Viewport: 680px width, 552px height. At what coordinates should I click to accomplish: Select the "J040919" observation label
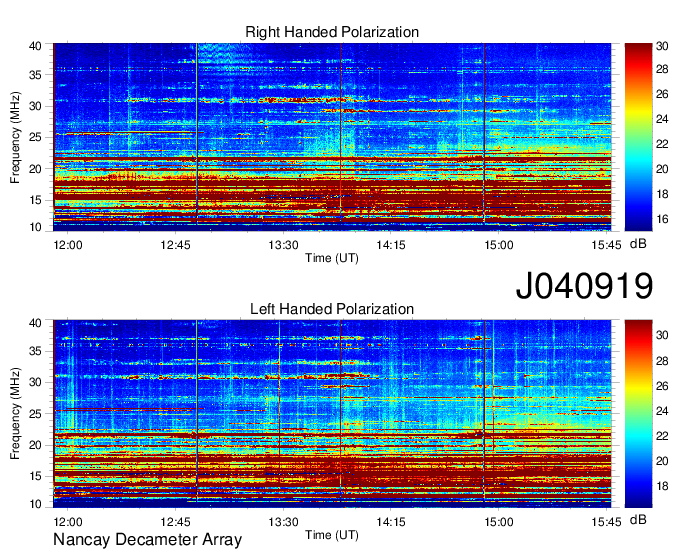(x=584, y=285)
